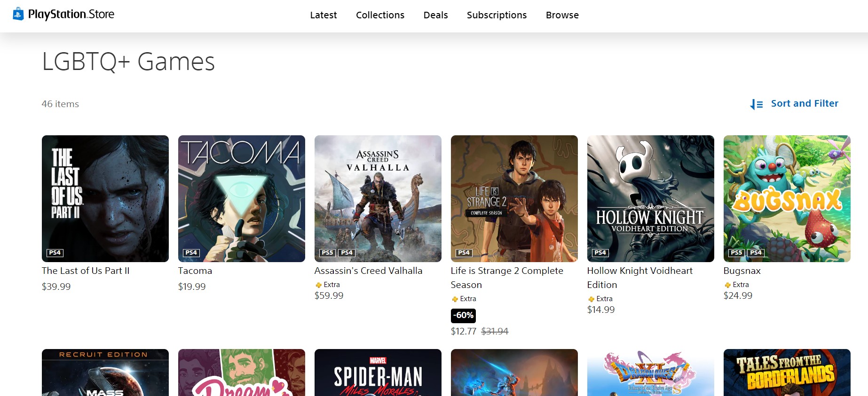Open the Bugsnax title link
The image size is (868, 396).
[742, 271]
